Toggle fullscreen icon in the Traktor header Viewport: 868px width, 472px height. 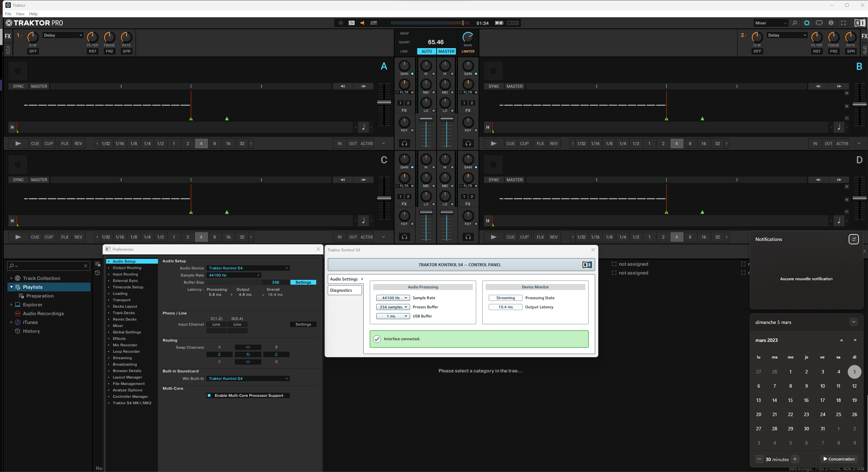(x=844, y=23)
